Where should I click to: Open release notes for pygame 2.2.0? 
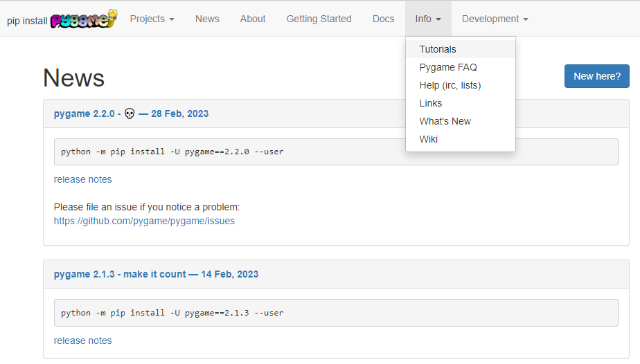[82, 179]
